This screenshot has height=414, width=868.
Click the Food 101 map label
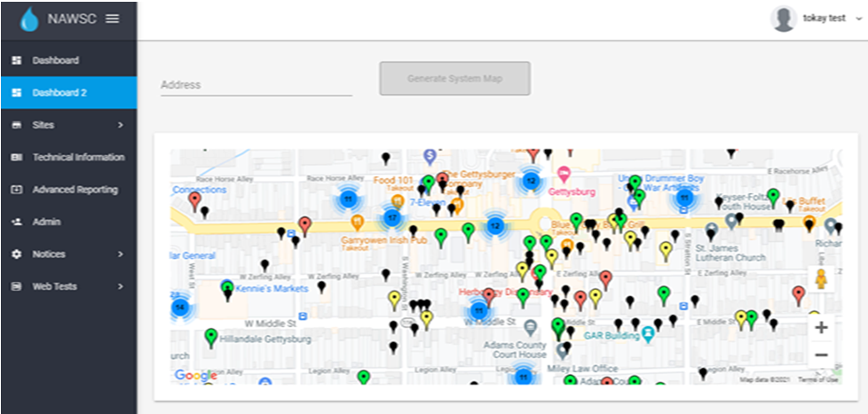tap(393, 180)
